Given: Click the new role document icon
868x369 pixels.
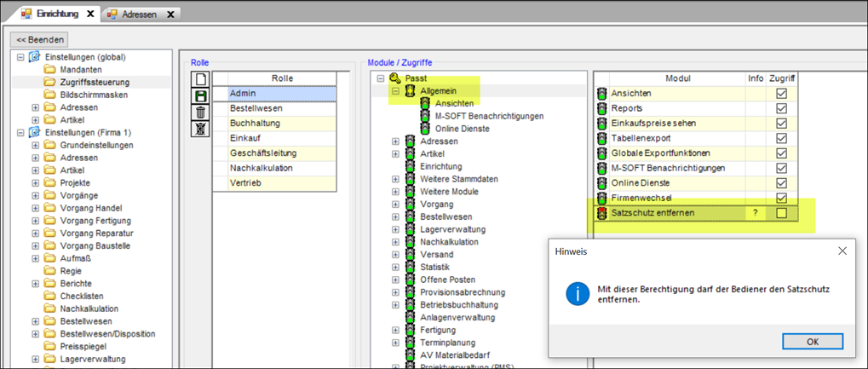Looking at the screenshot, I should pyautogui.click(x=201, y=79).
